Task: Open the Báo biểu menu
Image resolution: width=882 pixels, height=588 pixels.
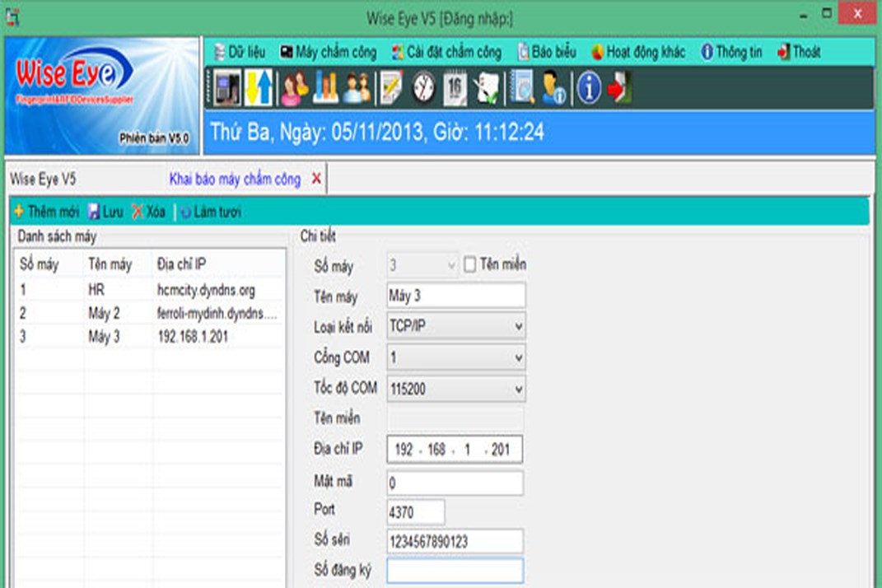Action: click(548, 53)
